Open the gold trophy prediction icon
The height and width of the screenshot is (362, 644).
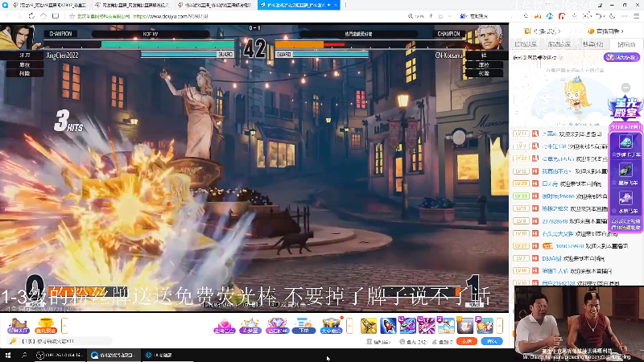click(46, 326)
